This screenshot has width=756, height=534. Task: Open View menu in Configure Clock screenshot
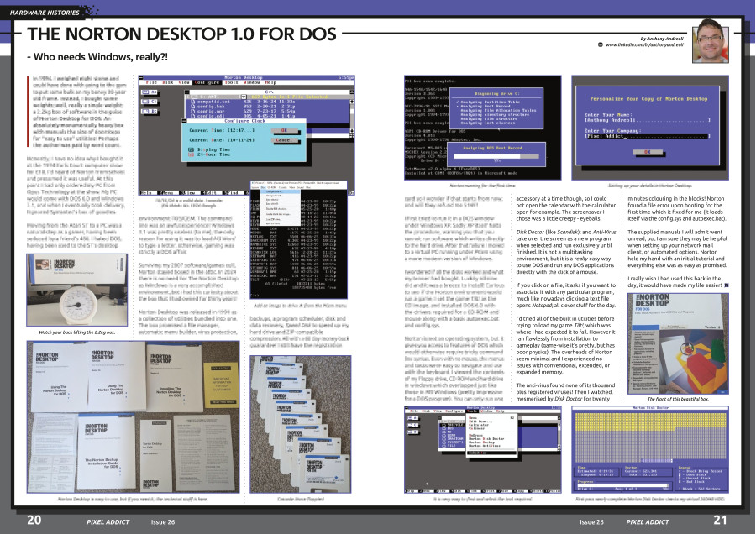[x=184, y=82]
